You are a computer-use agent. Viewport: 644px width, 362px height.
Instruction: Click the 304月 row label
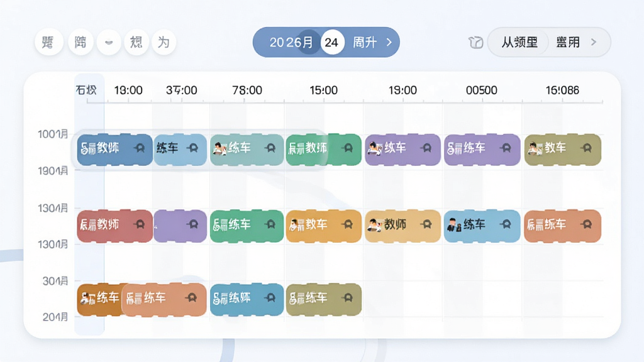tap(55, 281)
